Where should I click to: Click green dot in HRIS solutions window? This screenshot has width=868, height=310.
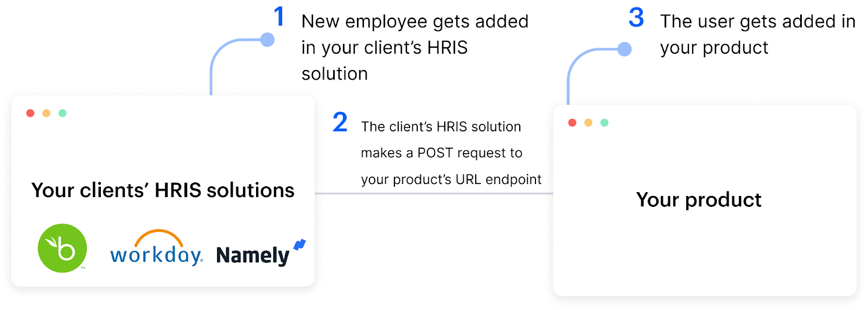coord(62,113)
